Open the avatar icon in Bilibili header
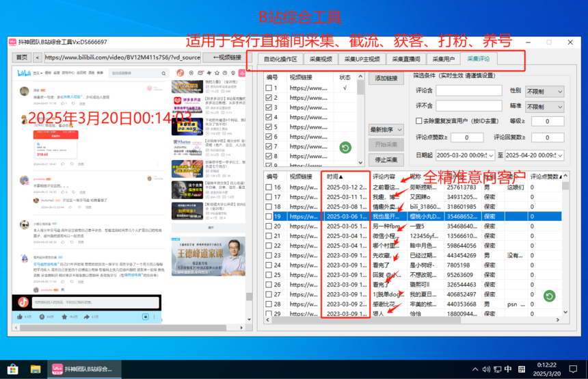The height and width of the screenshot is (379, 588). click(x=181, y=73)
